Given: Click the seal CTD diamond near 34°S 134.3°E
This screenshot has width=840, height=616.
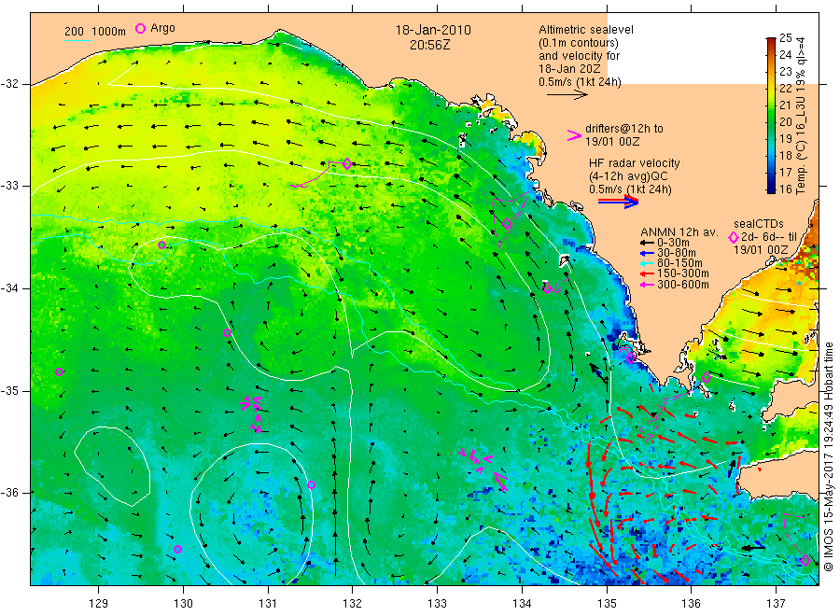Looking at the screenshot, I should point(547,288).
